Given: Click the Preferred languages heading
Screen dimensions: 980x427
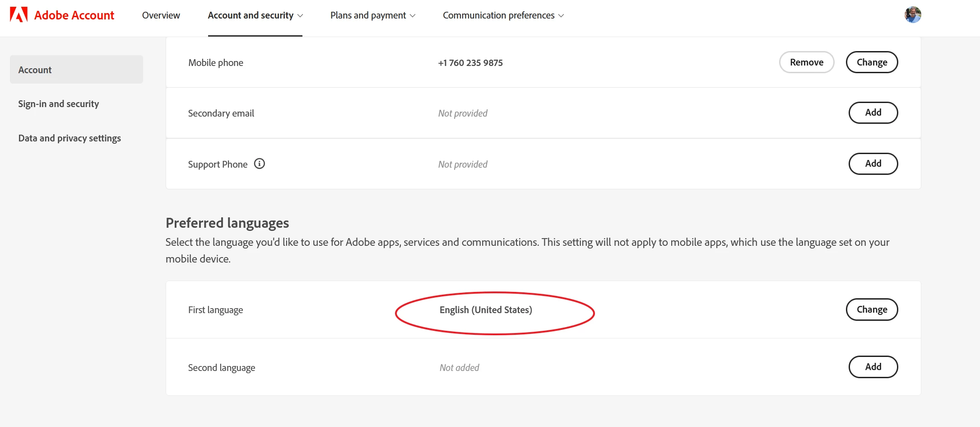Looking at the screenshot, I should [228, 223].
